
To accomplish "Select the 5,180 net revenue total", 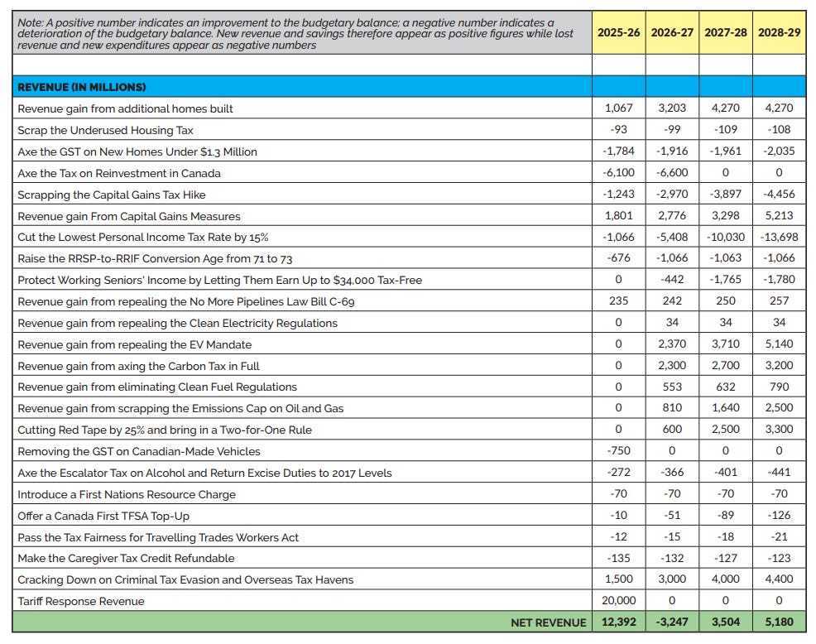I will (x=779, y=622).
